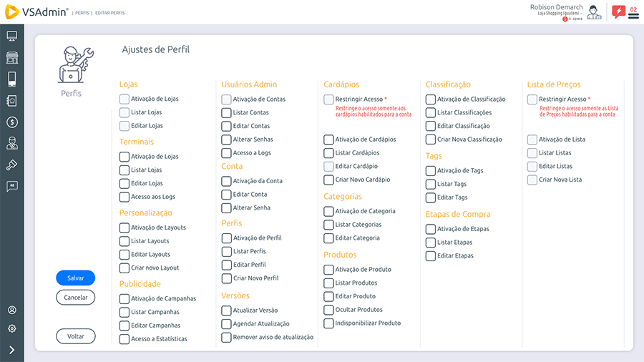Viewport: 644px width, 362px height.
Task: Click the red lightning notification icon
Action: pyautogui.click(x=618, y=11)
